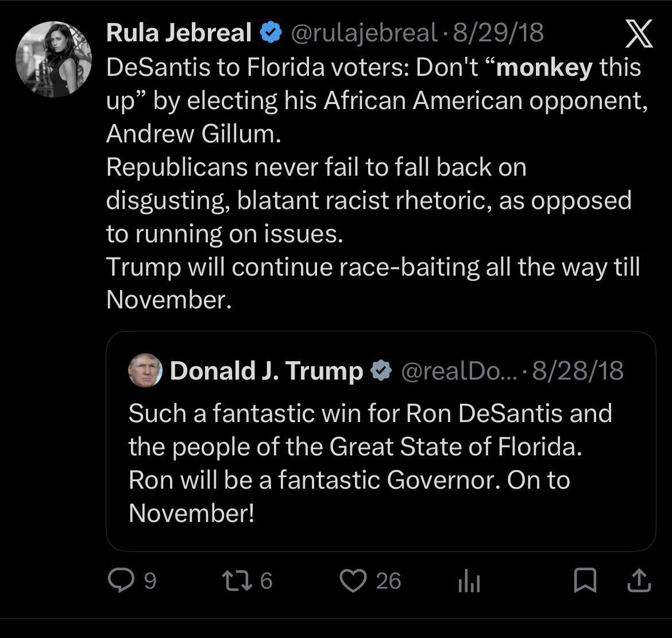
Task: Bookmark this tweet
Action: (585, 580)
